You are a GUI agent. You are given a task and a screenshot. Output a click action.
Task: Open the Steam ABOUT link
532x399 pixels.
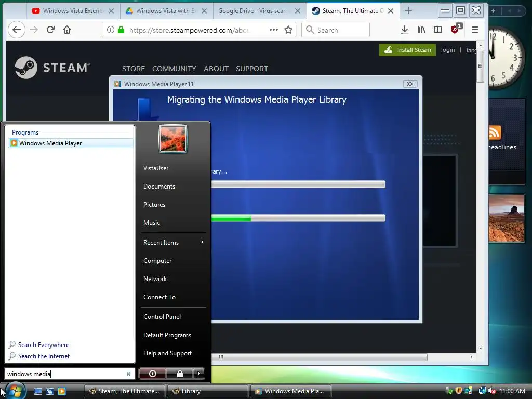coord(216,69)
